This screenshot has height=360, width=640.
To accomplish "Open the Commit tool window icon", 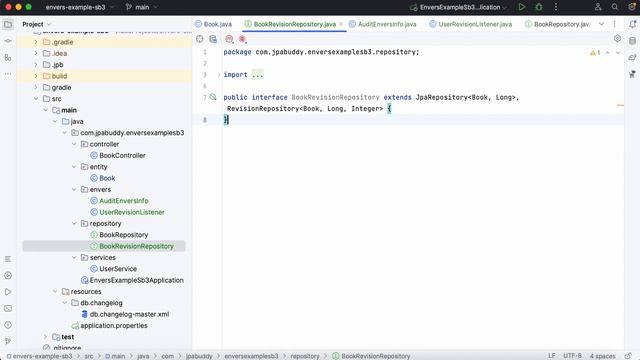I will (x=8, y=41).
